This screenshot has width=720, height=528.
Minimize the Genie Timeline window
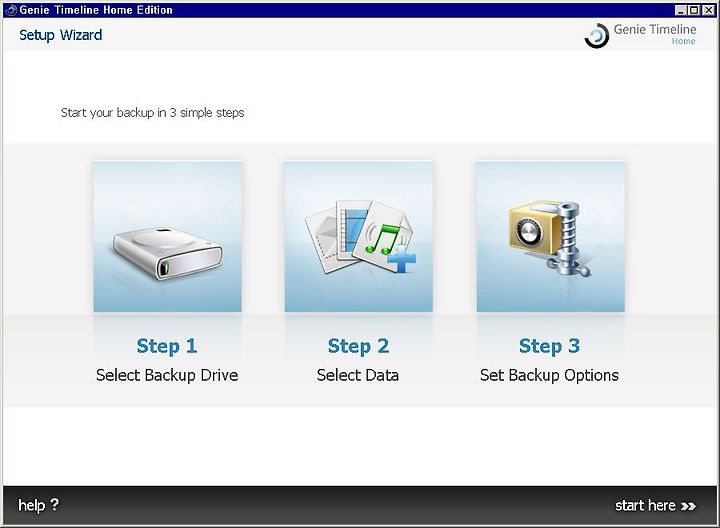click(681, 10)
